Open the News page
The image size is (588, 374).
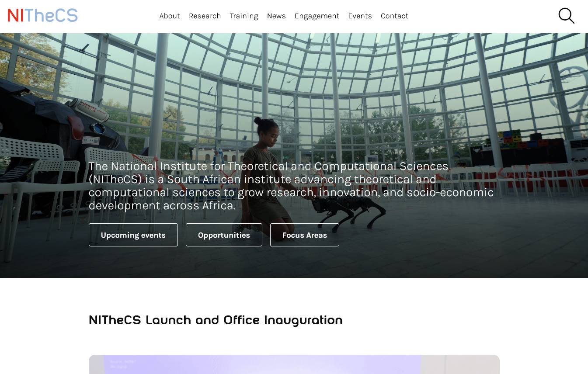click(276, 16)
